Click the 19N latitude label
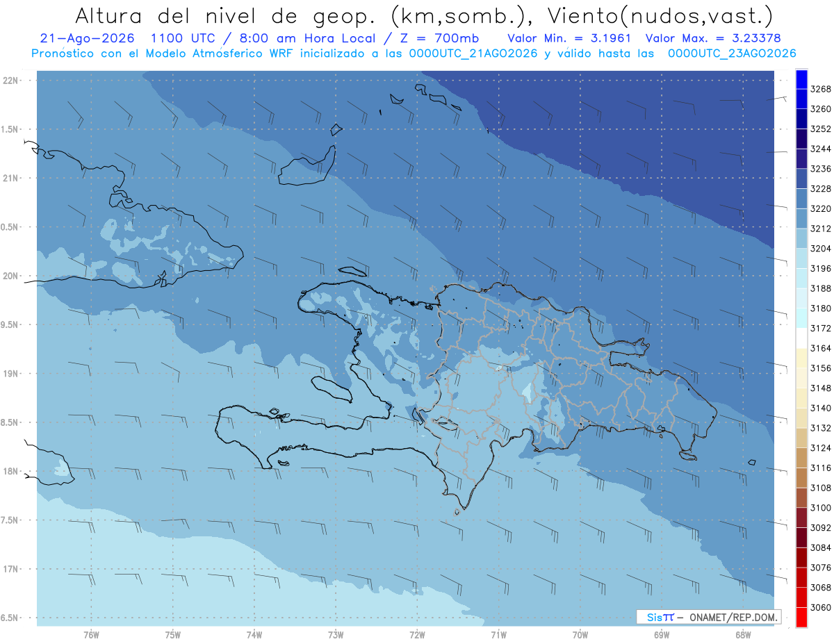834x644 pixels. click(12, 374)
